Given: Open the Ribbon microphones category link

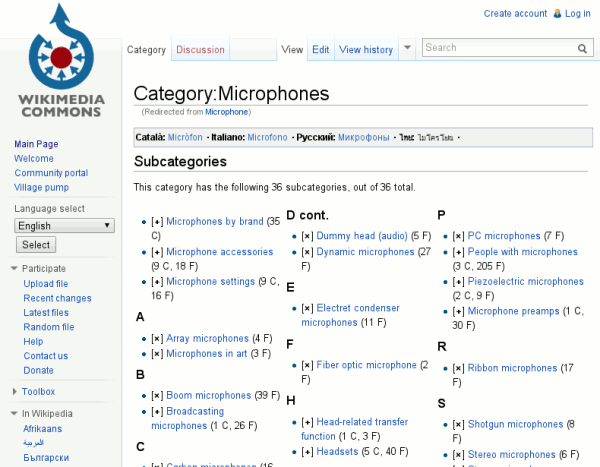Looking at the screenshot, I should pos(512,368).
